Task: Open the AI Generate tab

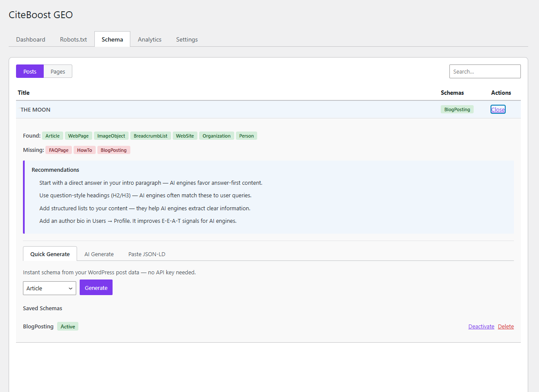Action: point(99,254)
